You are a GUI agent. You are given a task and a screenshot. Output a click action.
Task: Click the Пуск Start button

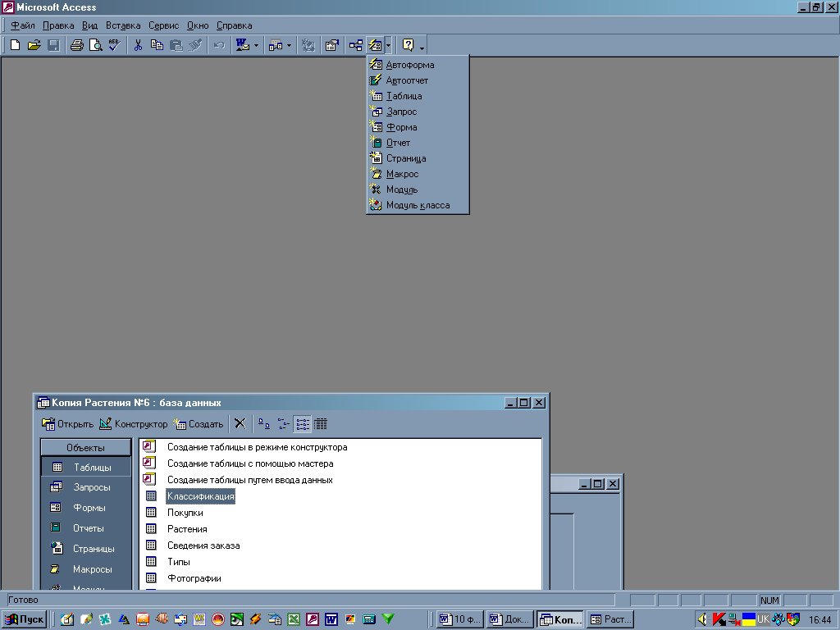(24, 619)
